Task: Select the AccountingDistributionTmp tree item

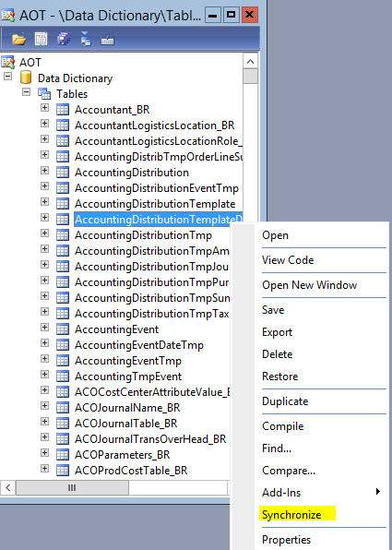Action: (x=143, y=235)
